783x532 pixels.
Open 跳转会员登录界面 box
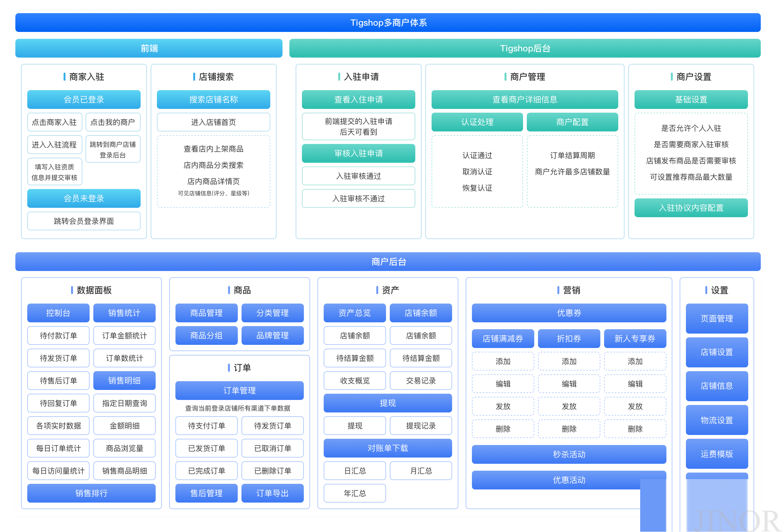84,221
